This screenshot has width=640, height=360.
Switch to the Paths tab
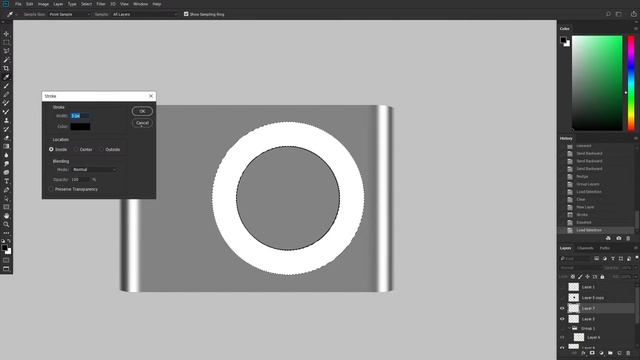tap(604, 248)
